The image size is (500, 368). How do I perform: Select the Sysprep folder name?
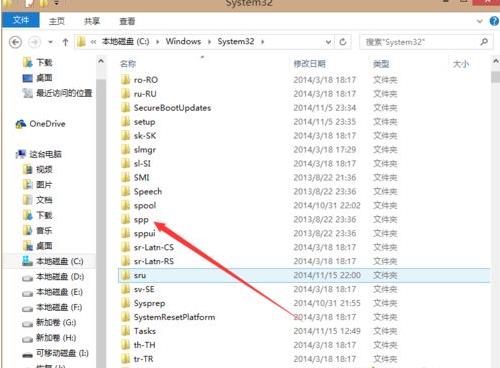coord(149,303)
